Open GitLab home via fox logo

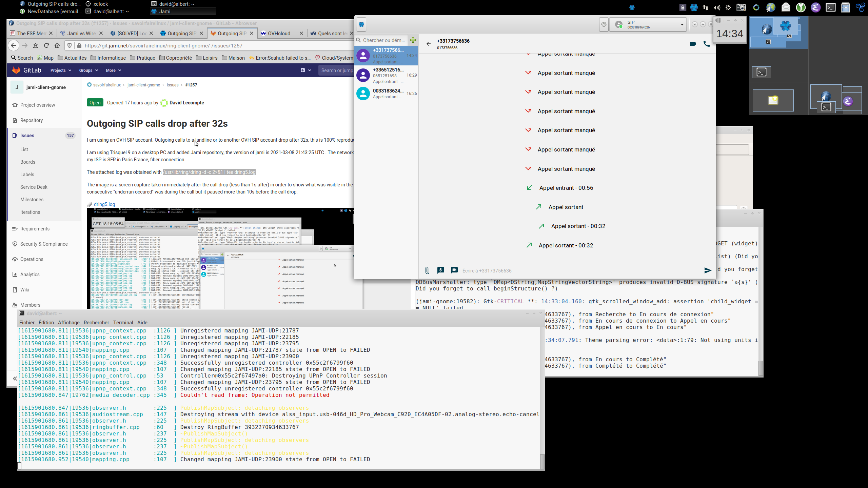coord(16,70)
